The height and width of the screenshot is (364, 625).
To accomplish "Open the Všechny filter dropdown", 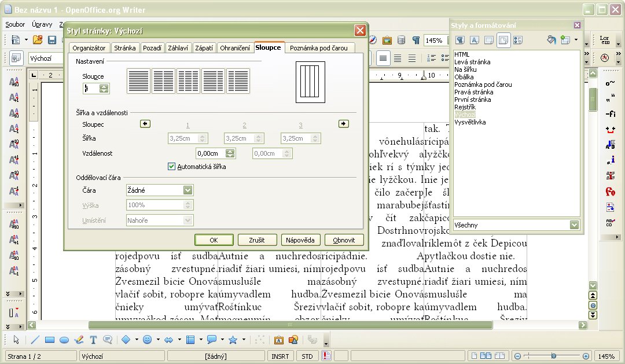I will point(574,225).
